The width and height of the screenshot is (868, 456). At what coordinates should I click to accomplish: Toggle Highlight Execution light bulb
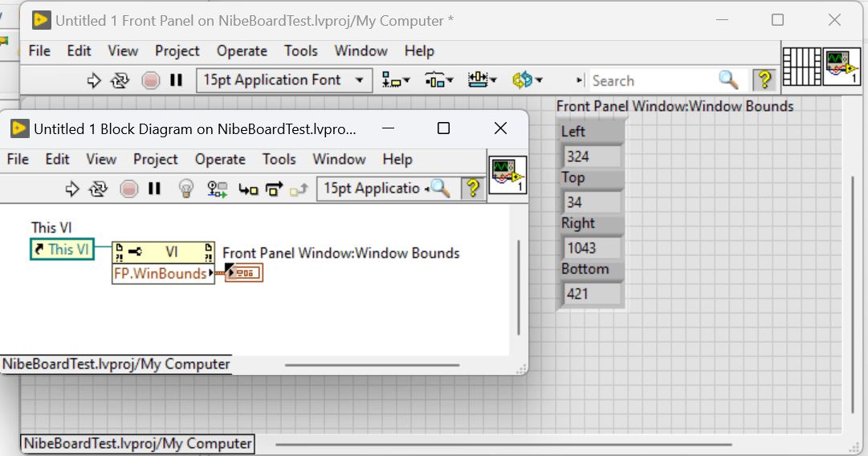(x=186, y=189)
